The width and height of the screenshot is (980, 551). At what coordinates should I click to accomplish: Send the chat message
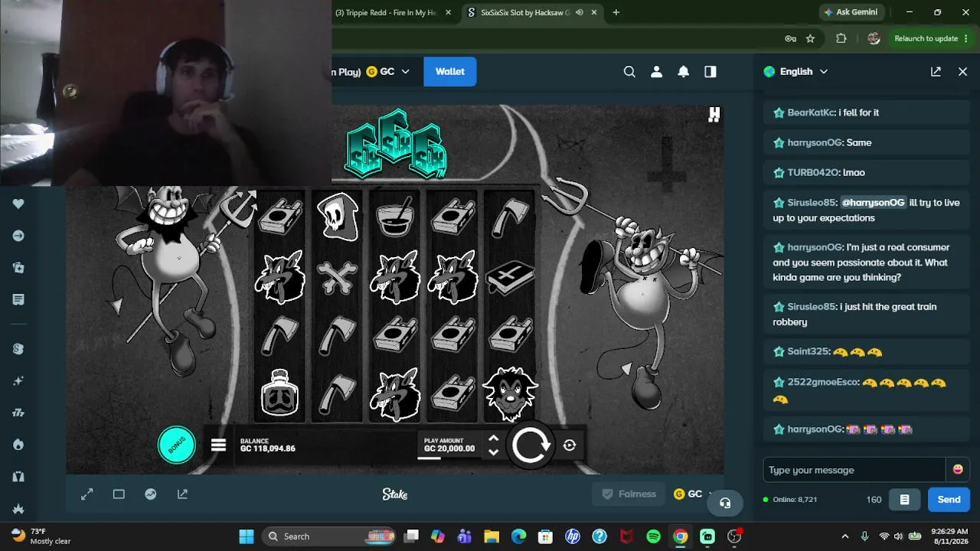tap(949, 500)
